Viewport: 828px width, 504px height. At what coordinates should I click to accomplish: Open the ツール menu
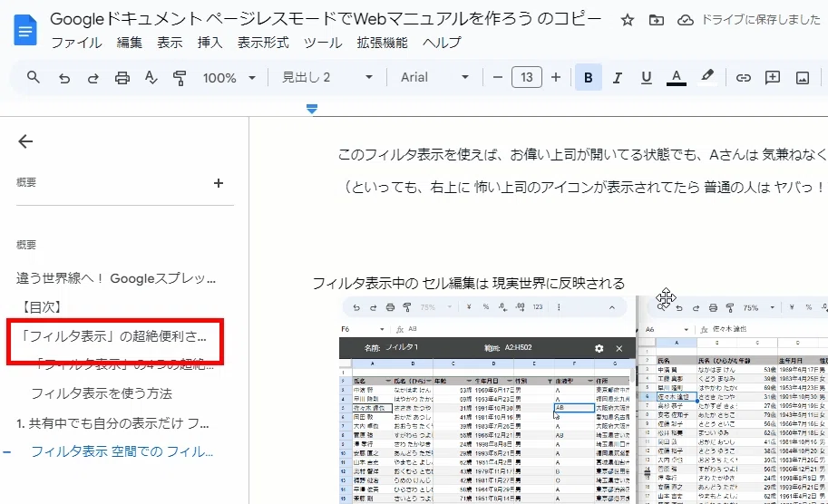click(x=323, y=43)
